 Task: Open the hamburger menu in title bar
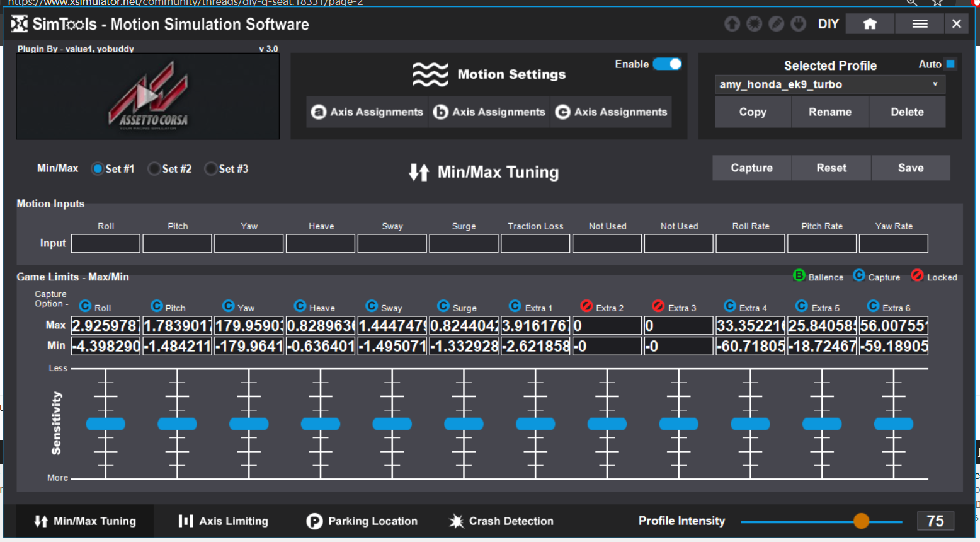pos(920,24)
